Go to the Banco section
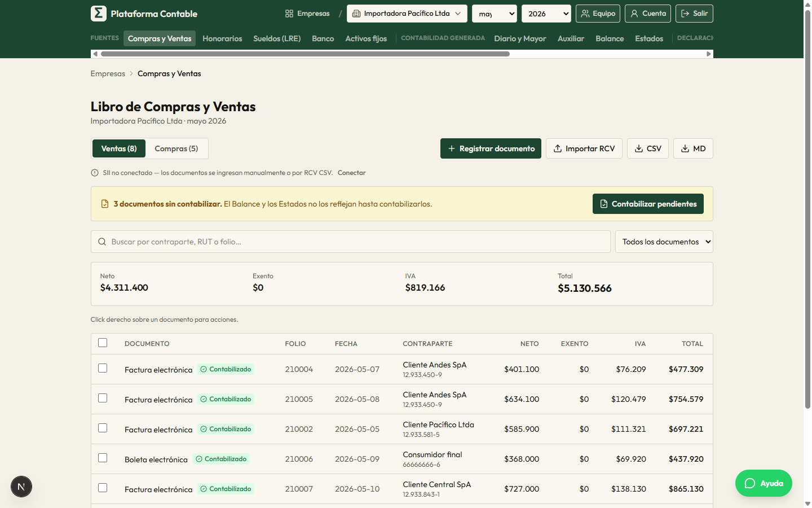Viewport: 812px width, 508px height. [323, 38]
